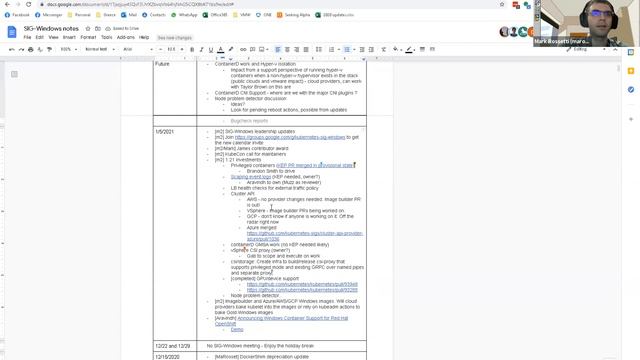Open the View menu
The height and width of the screenshot is (360, 640).
point(53,38)
